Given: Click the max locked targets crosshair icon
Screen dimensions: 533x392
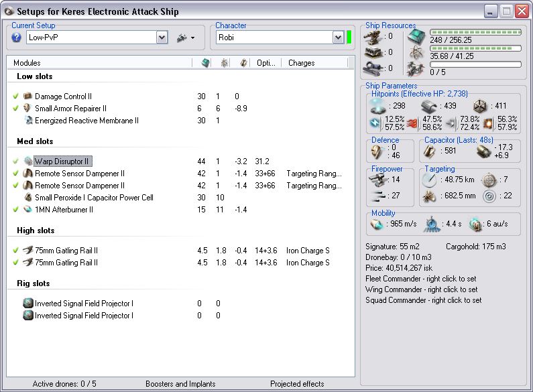Looking at the screenshot, I should pos(489,180).
